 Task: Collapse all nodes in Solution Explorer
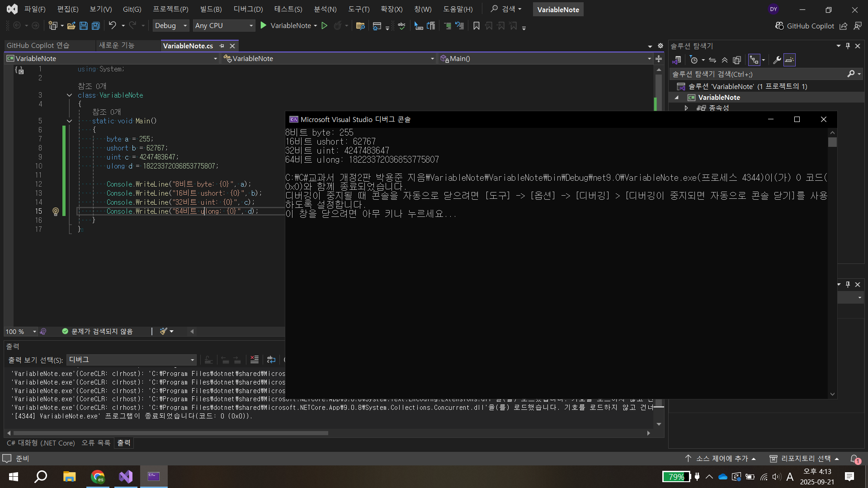click(x=724, y=60)
